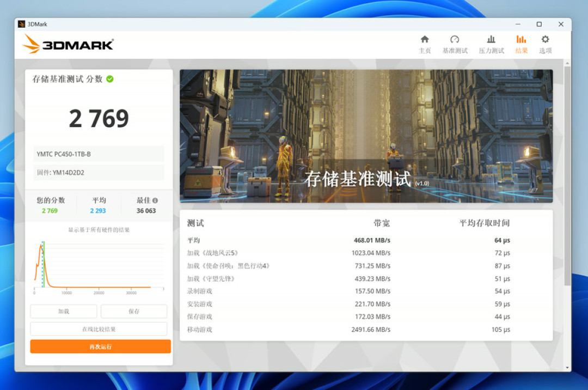
Task: Click the storage benchmark banner image
Action: 366,136
